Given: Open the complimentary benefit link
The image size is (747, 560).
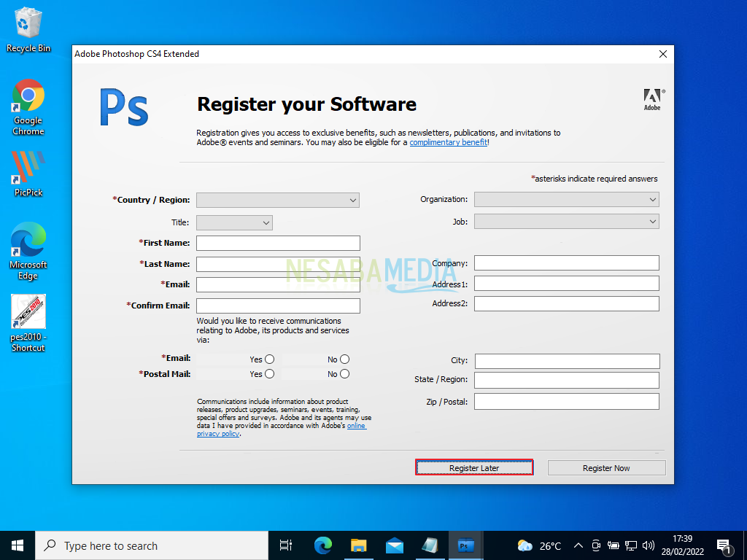Looking at the screenshot, I should click(448, 143).
